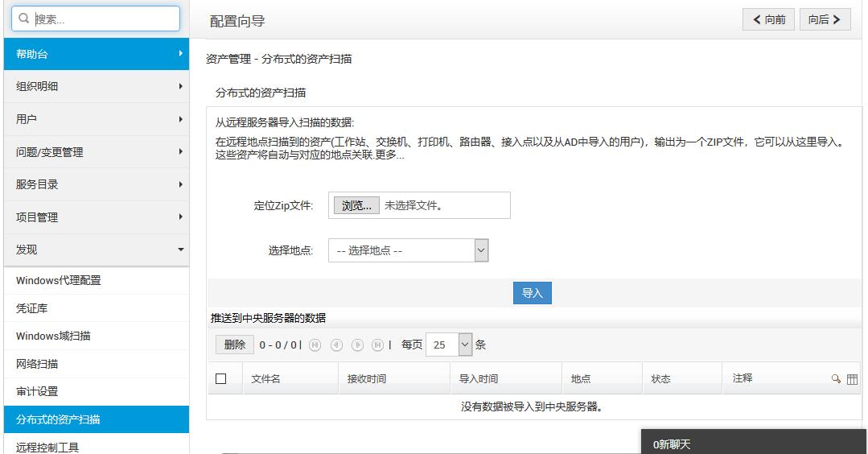
Task: Sort by 导入时间 column header
Action: (x=479, y=378)
